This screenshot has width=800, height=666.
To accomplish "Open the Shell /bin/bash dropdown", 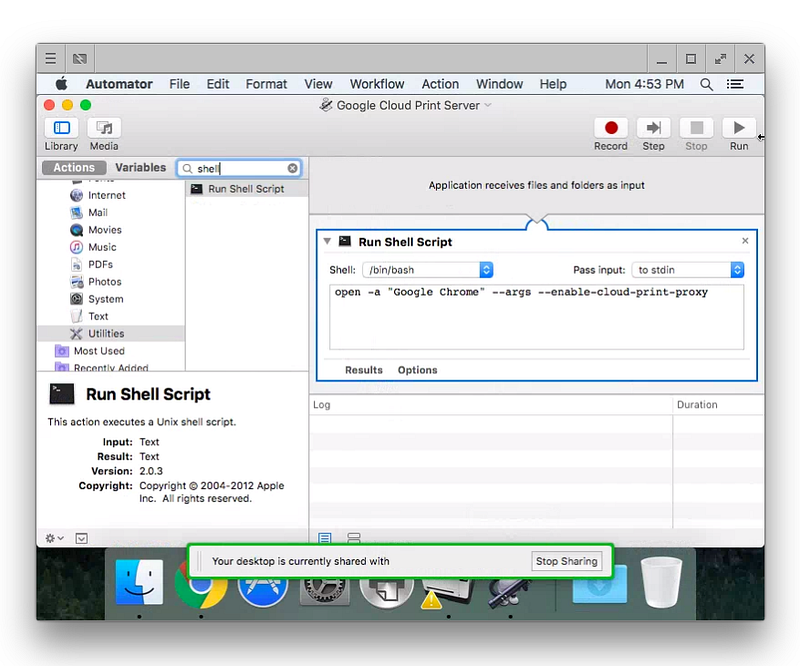I will [428, 270].
